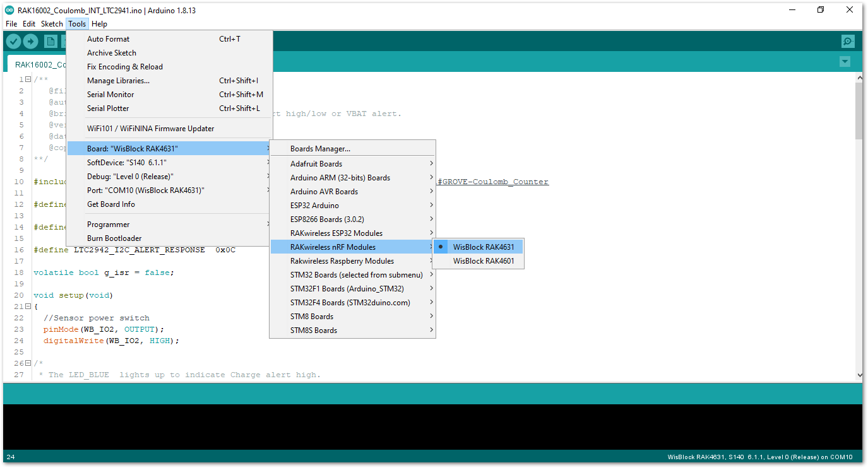Image resolution: width=868 pixels, height=468 pixels.
Task: Maximize the Arduino window
Action: (821, 9)
